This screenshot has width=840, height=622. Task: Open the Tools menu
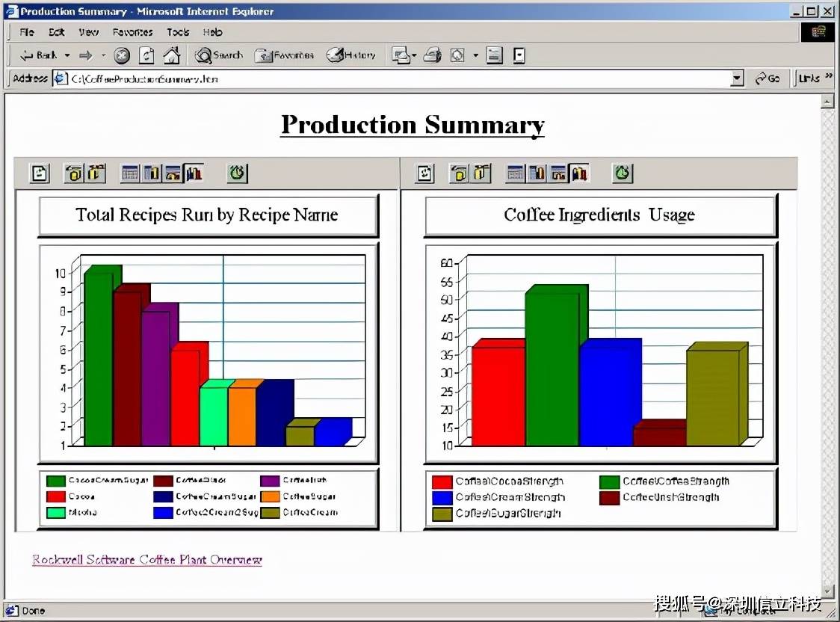(x=178, y=32)
